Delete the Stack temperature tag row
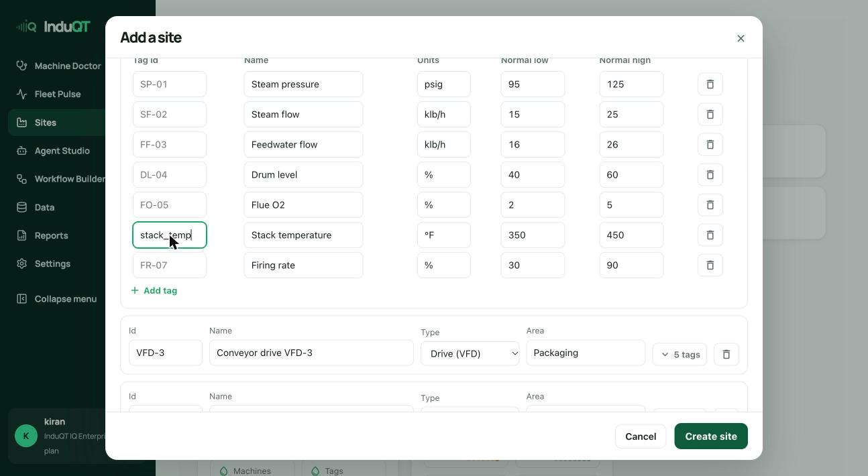The width and height of the screenshot is (868, 476). [x=710, y=235]
